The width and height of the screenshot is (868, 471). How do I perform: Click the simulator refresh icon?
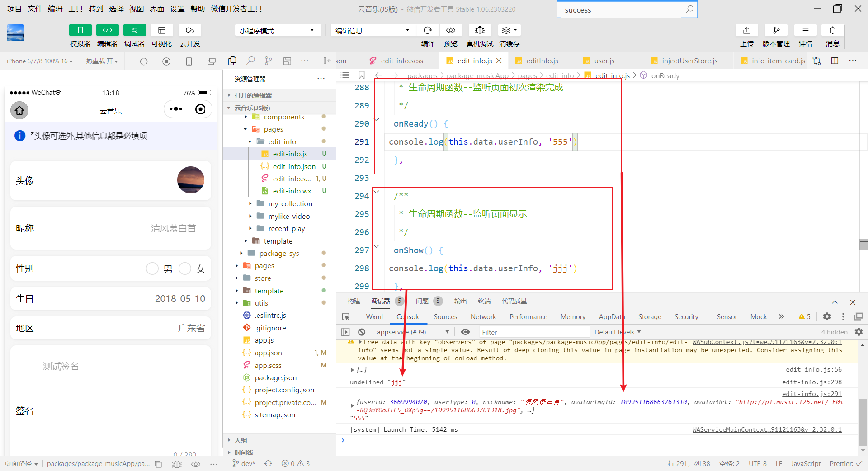144,61
